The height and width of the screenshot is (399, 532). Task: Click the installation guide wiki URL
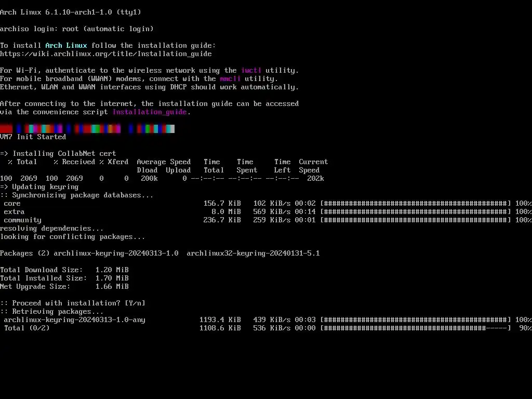coord(106,54)
